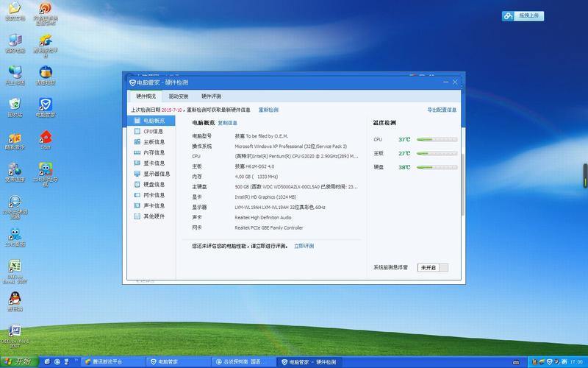Open the red house desktop shortcut
Screen dimensions: 588x368
[46, 140]
